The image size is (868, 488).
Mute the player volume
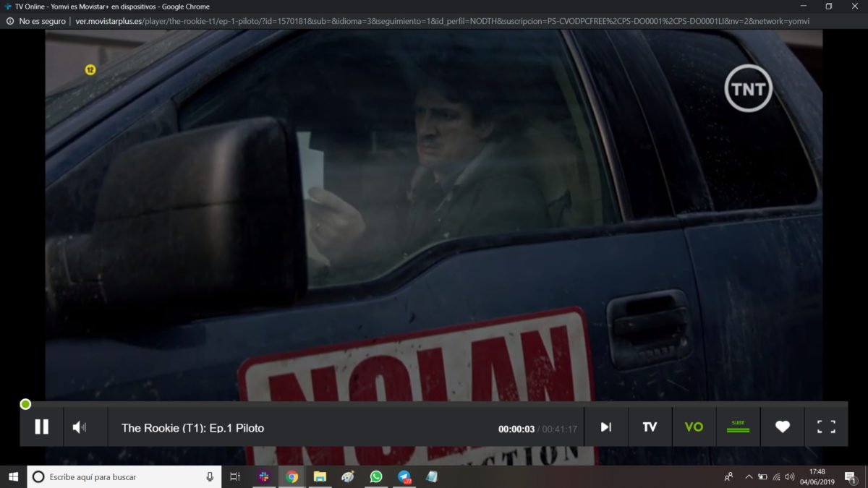click(x=79, y=427)
